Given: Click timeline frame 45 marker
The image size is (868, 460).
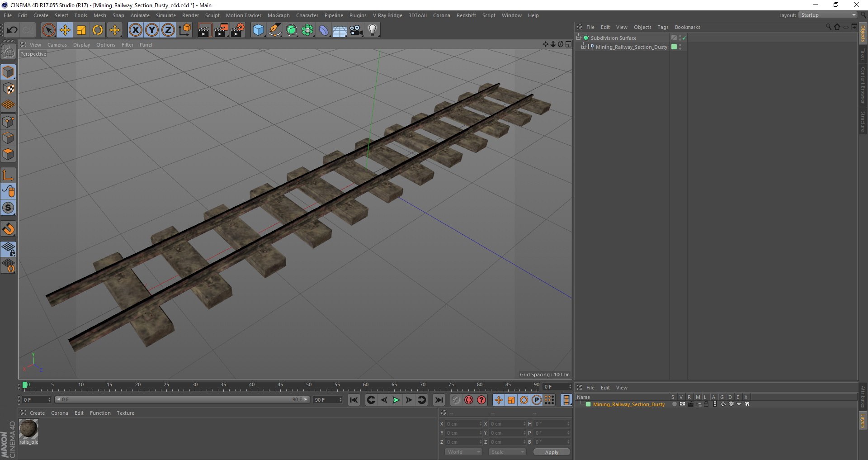Looking at the screenshot, I should pyautogui.click(x=280, y=385).
